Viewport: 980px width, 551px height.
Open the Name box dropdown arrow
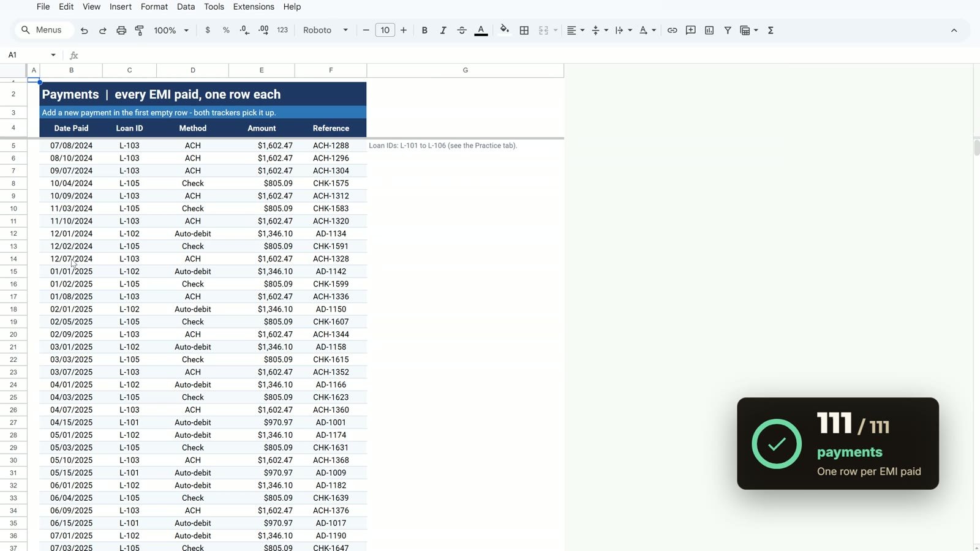tap(53, 55)
